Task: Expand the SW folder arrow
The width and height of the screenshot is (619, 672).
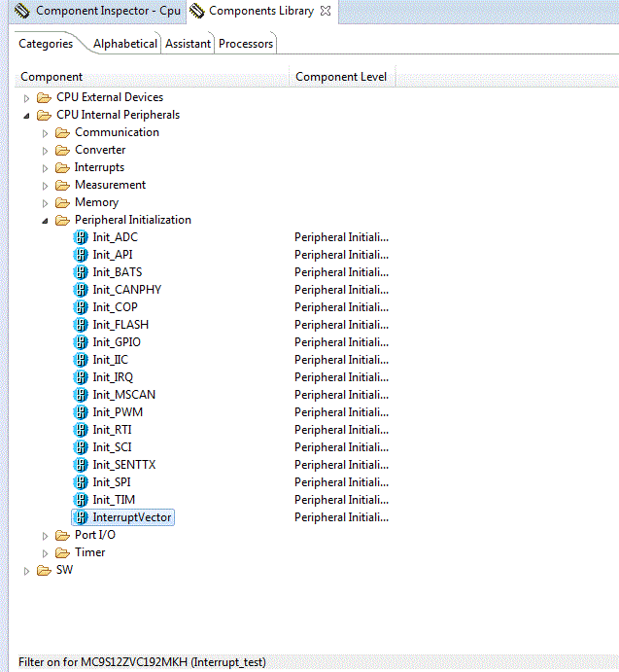Action: point(26,571)
